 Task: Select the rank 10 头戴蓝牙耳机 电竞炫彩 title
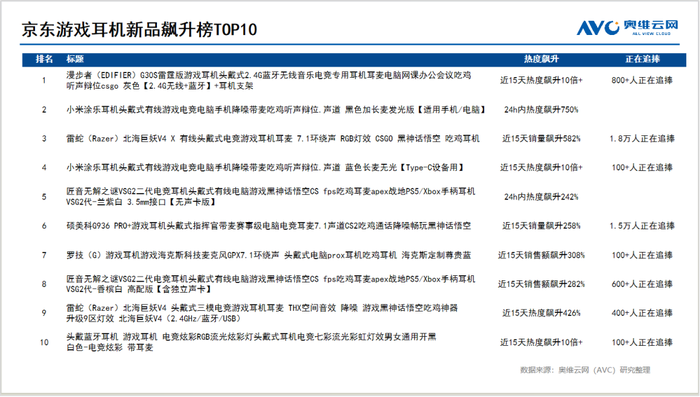pyautogui.click(x=251, y=342)
